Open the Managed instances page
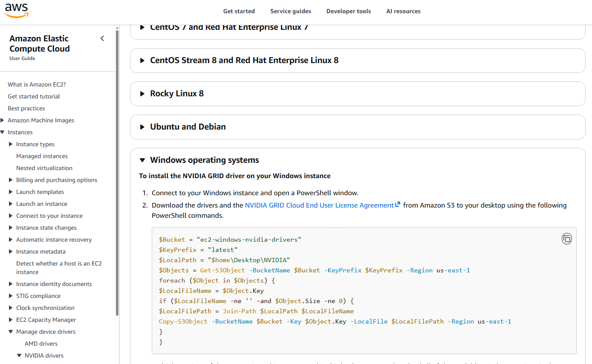Viewport: 592px width, 364px height. 42,156
